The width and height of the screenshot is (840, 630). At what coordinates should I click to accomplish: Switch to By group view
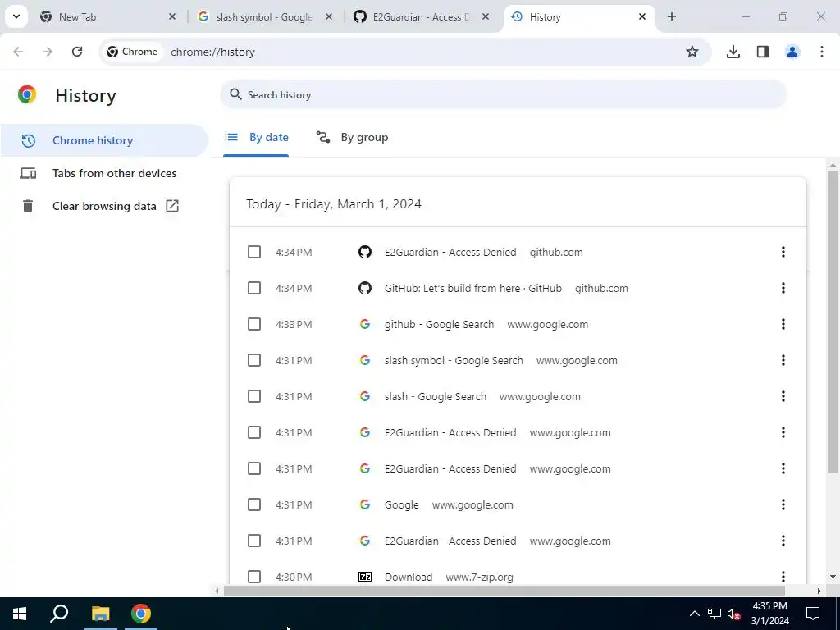tap(352, 137)
